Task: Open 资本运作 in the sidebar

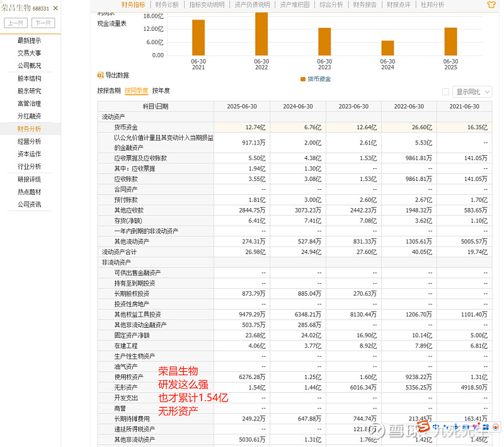Action: click(29, 154)
